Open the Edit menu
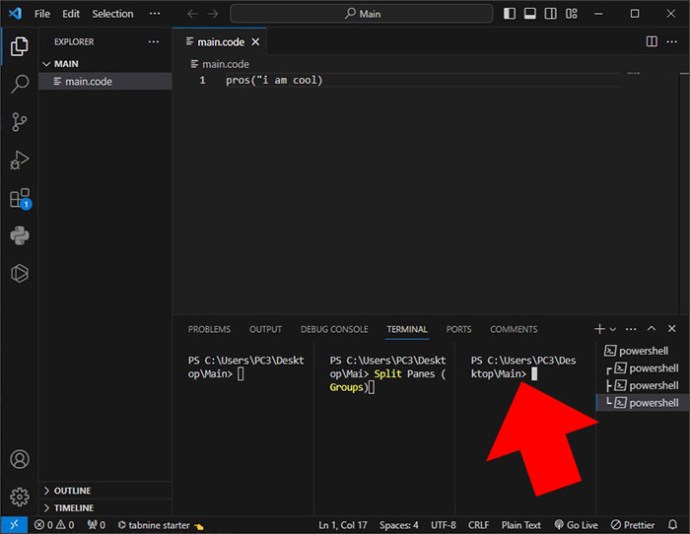The image size is (690, 534). [x=71, y=14]
